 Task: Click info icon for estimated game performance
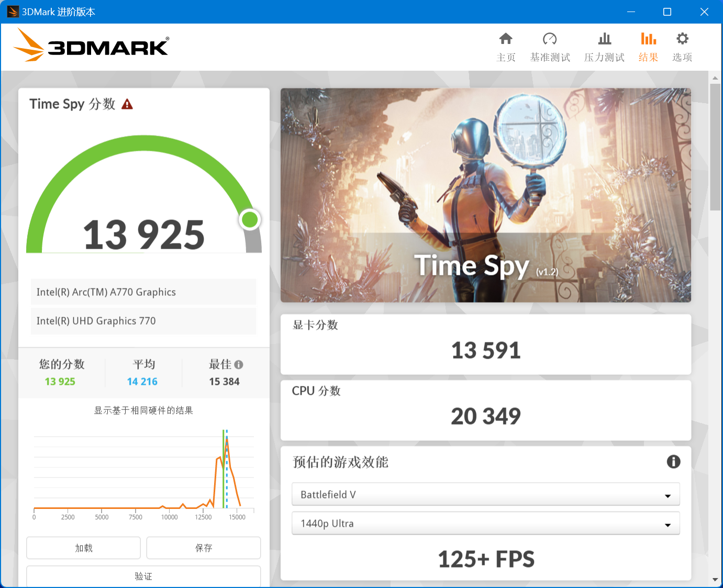click(673, 461)
